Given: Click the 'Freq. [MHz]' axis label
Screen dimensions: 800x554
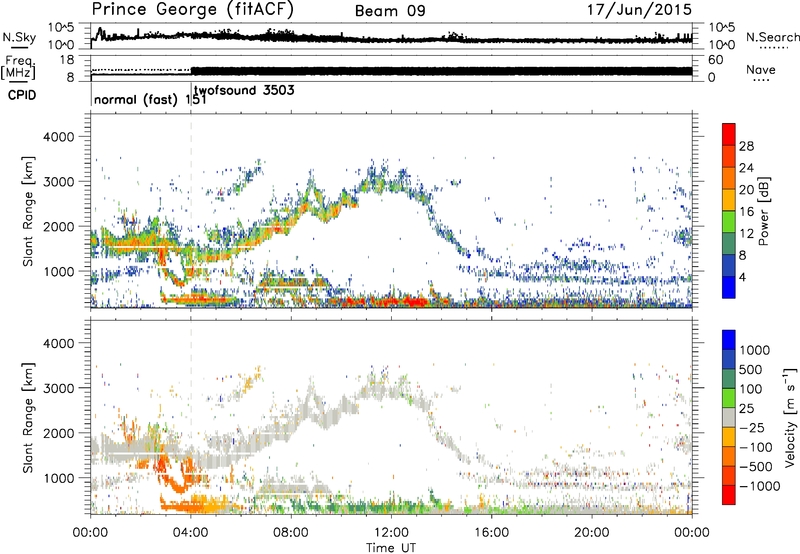Looking at the screenshot, I should (19, 68).
